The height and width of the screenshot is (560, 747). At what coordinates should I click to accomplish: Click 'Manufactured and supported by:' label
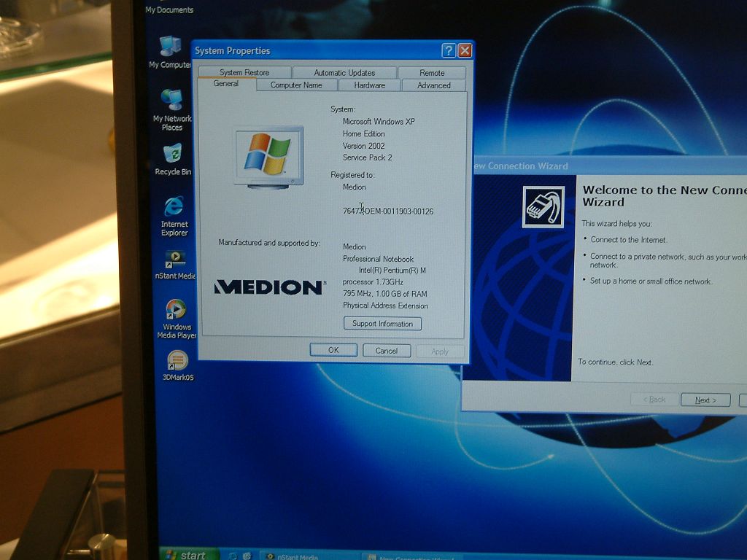[x=269, y=243]
